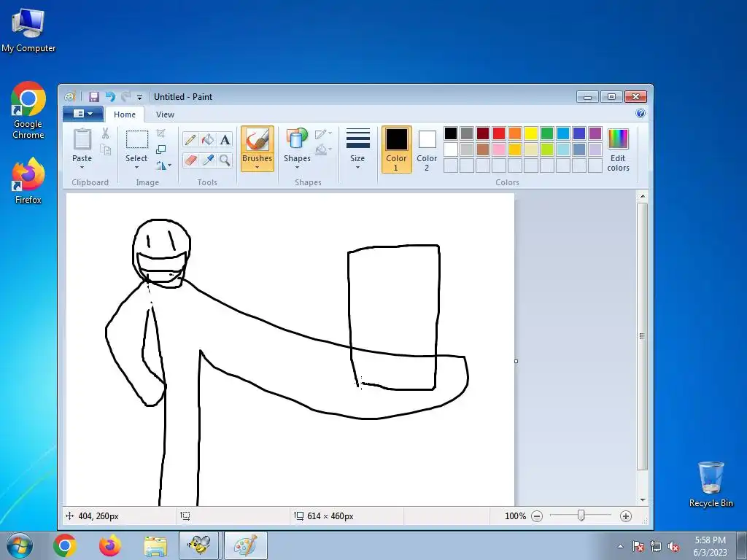Image resolution: width=747 pixels, height=560 pixels.
Task: Switch to the Home tab
Action: 125,114
